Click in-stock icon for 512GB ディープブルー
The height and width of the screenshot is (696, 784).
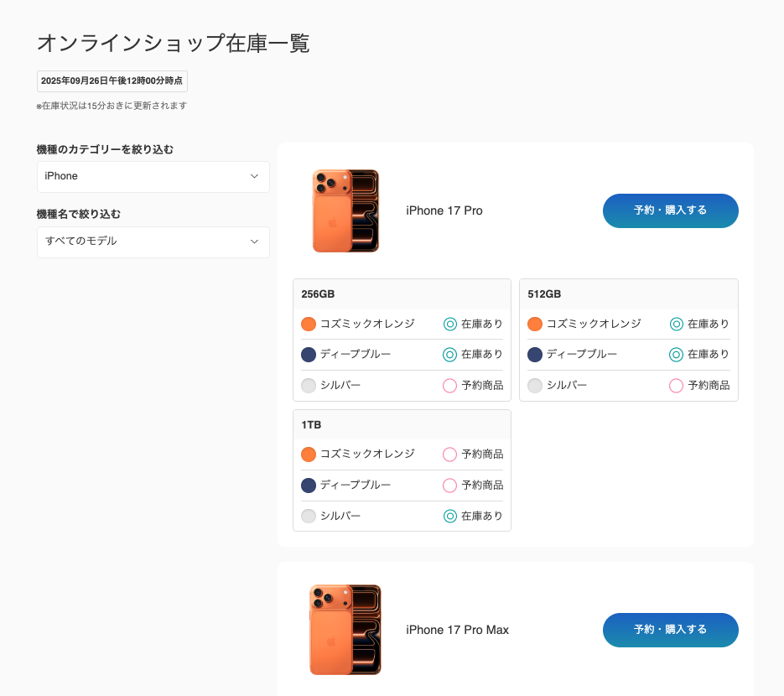tap(677, 355)
